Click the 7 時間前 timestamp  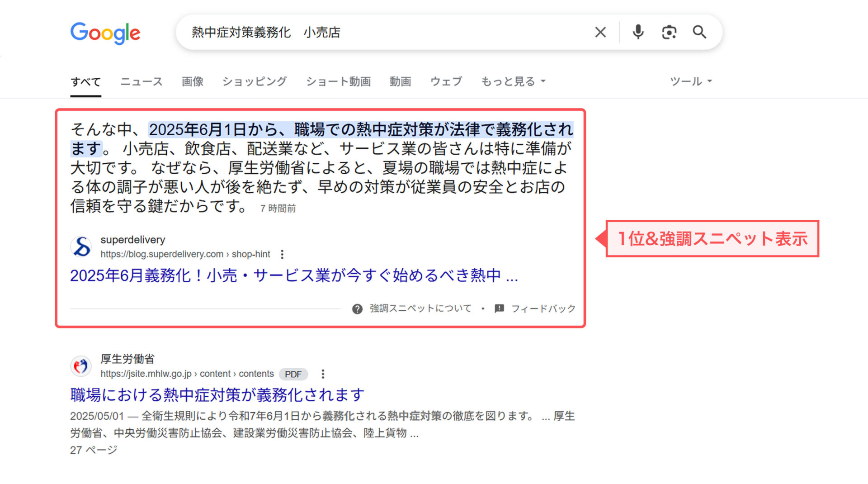pyautogui.click(x=278, y=209)
